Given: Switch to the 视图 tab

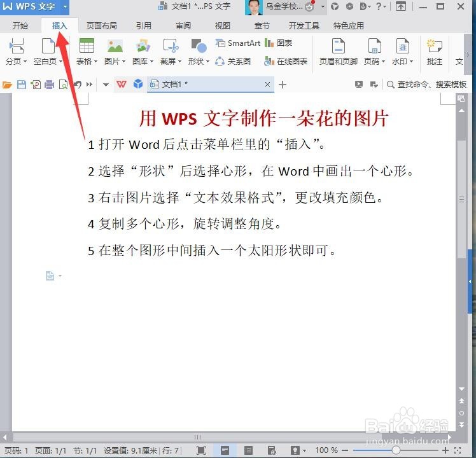Looking at the screenshot, I should click(223, 26).
